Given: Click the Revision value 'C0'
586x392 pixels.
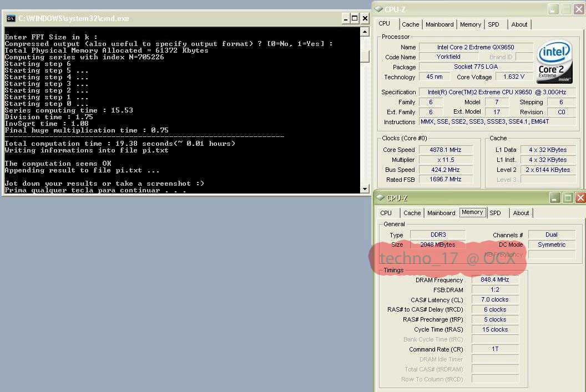Looking at the screenshot, I should tap(562, 112).
